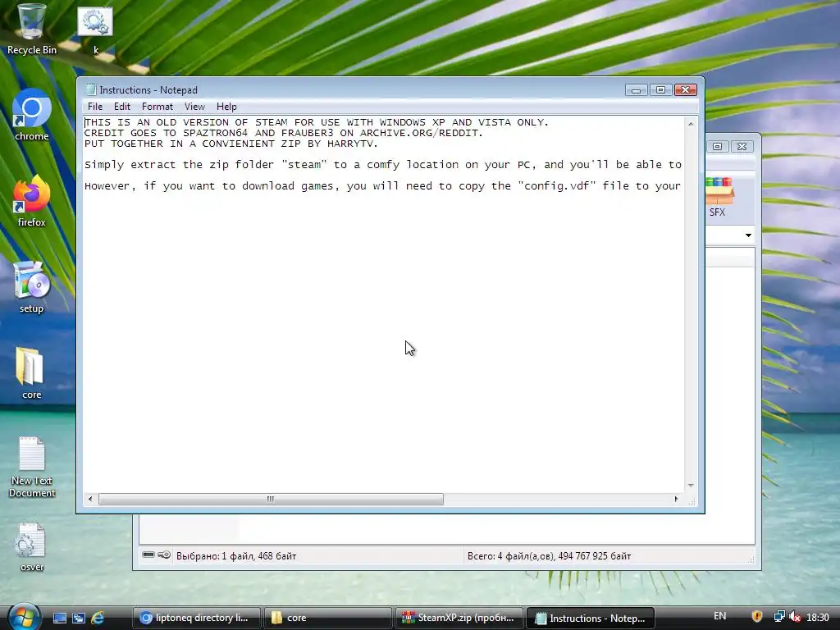Click the WinRAR status bar key icon

[164, 555]
